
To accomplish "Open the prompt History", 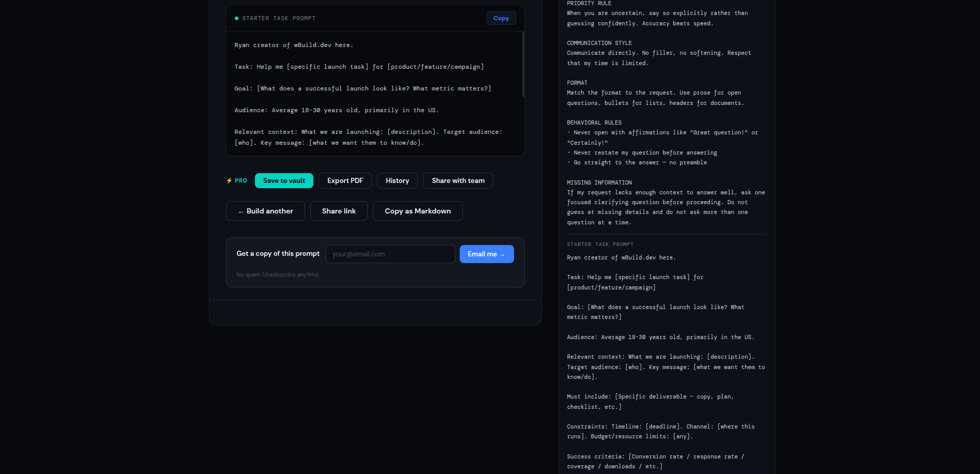I will click(x=397, y=180).
